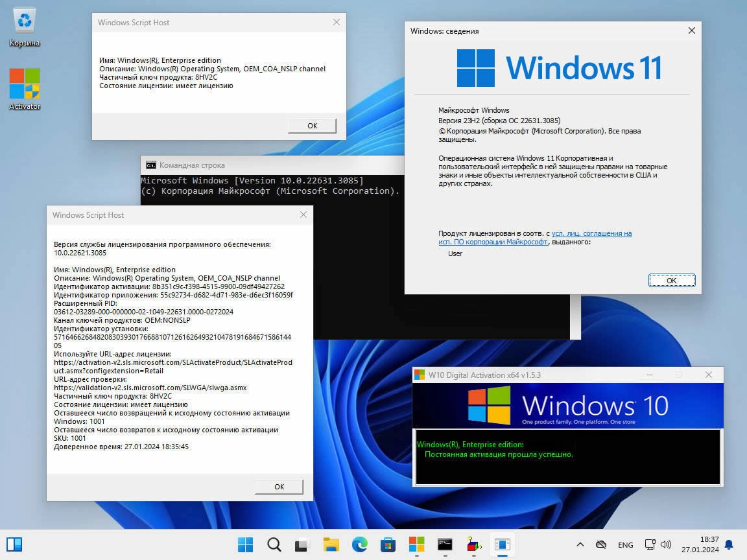Close the top Windows Script Host dialog
This screenshot has height=560, width=747.
[337, 23]
